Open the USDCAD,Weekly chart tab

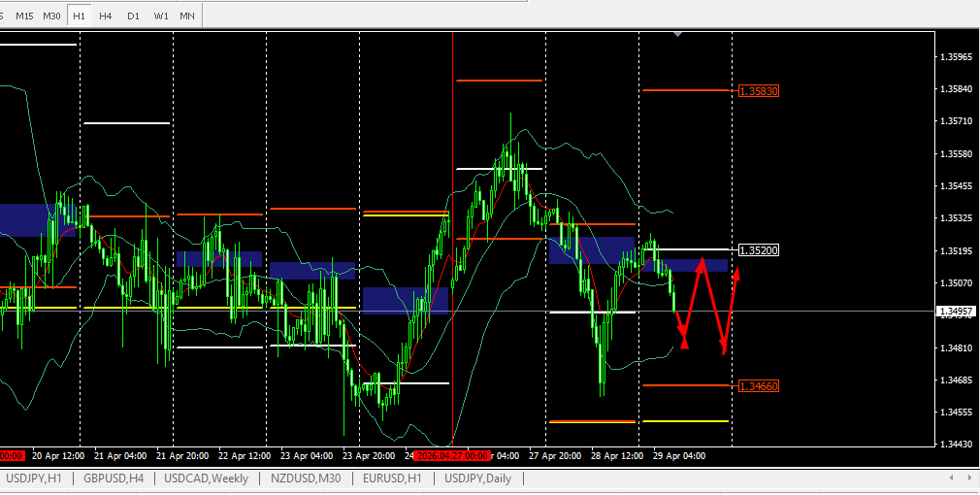(206, 478)
